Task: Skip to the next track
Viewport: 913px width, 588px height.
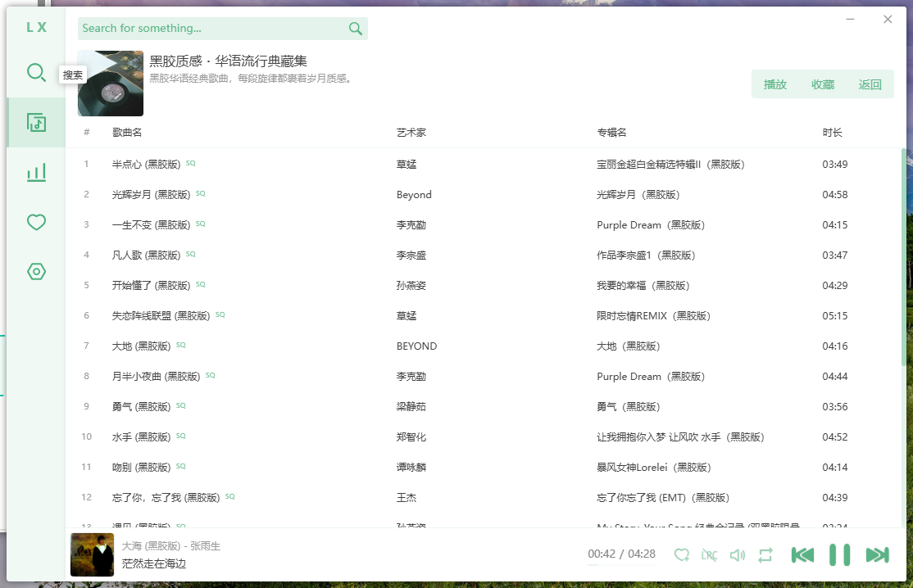Action: (x=877, y=554)
